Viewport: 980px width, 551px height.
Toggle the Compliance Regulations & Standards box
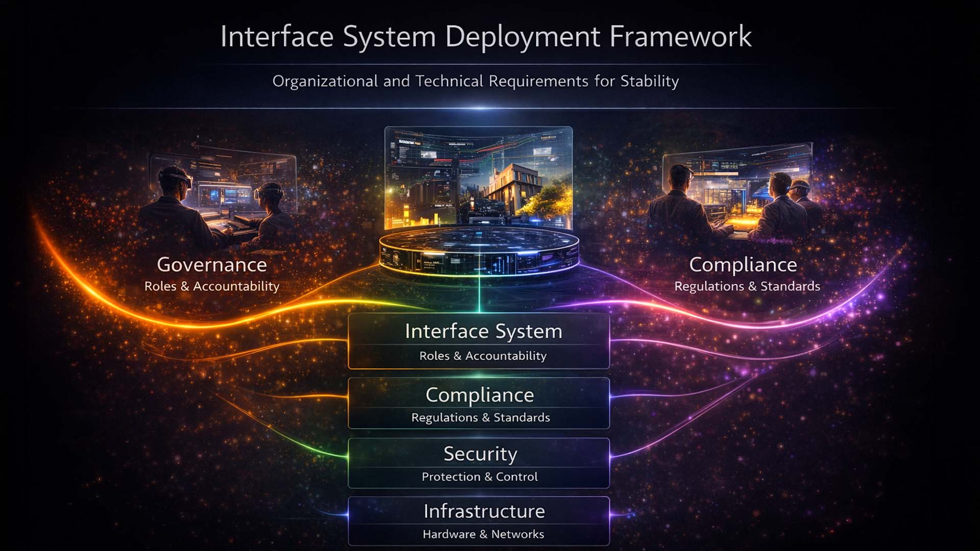[479, 403]
